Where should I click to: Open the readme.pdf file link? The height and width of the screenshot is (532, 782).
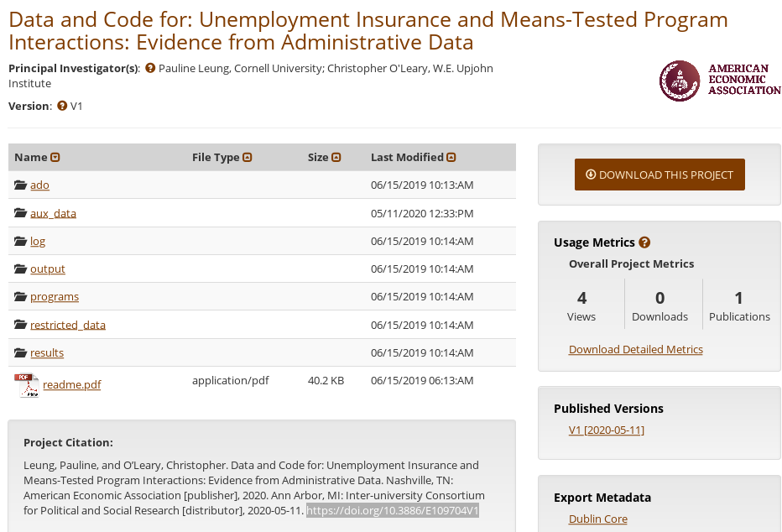(71, 384)
